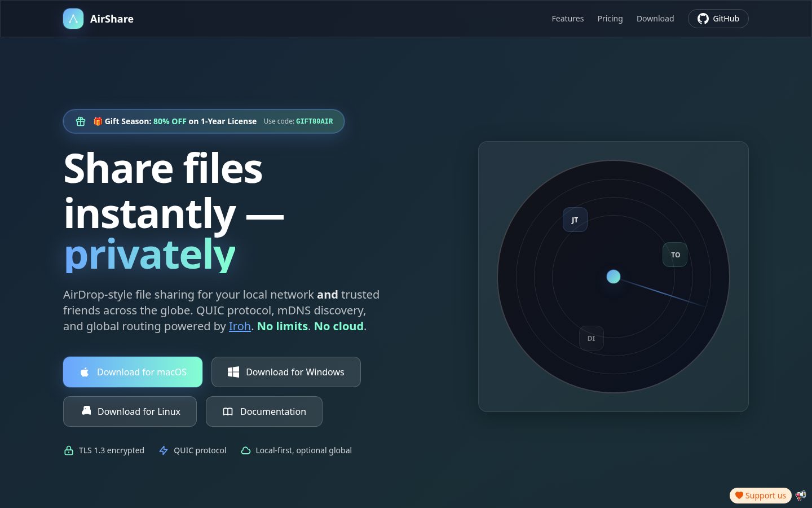
Task: Open the Download nav item
Action: point(655,19)
